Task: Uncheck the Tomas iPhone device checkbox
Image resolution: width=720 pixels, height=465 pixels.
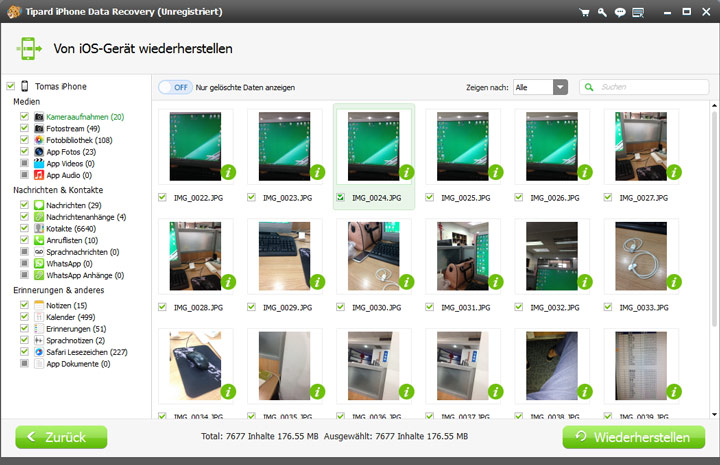Action: coord(11,86)
